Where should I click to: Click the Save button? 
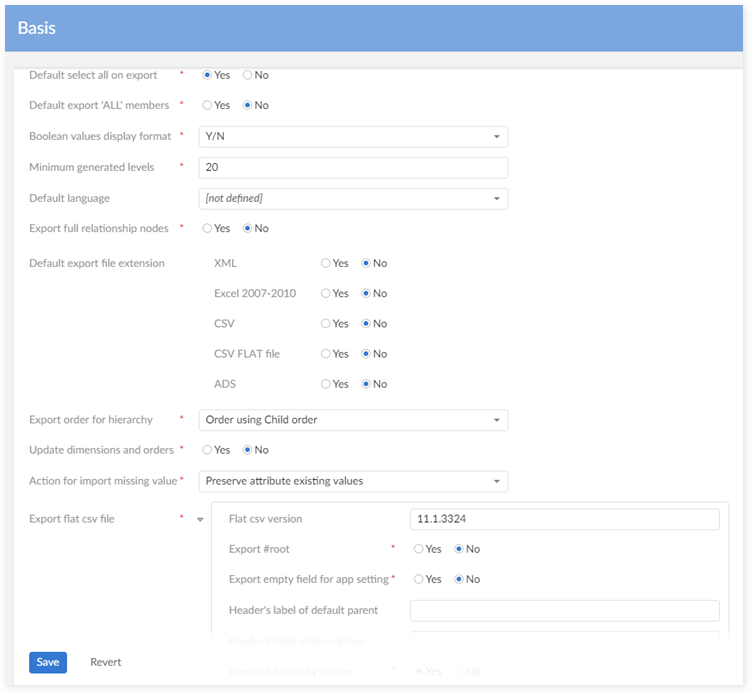pyautogui.click(x=48, y=662)
